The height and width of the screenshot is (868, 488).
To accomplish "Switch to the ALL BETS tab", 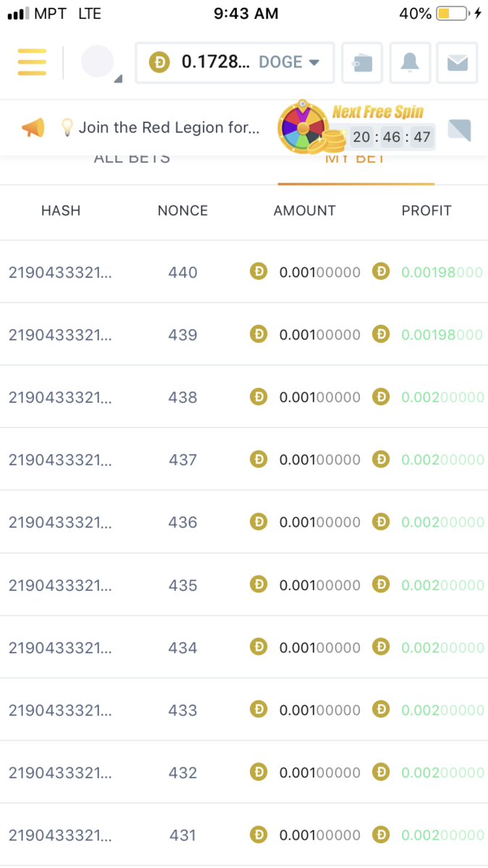I will pyautogui.click(x=132, y=160).
